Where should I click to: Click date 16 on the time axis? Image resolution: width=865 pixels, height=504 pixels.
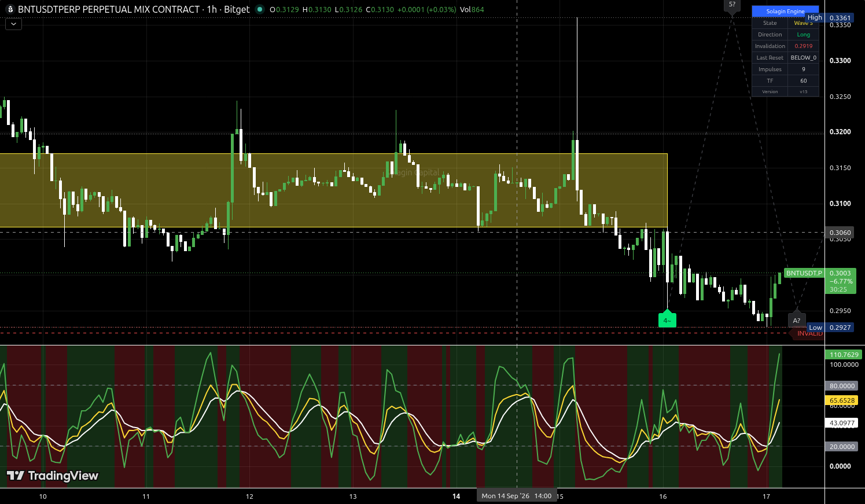pos(663,496)
